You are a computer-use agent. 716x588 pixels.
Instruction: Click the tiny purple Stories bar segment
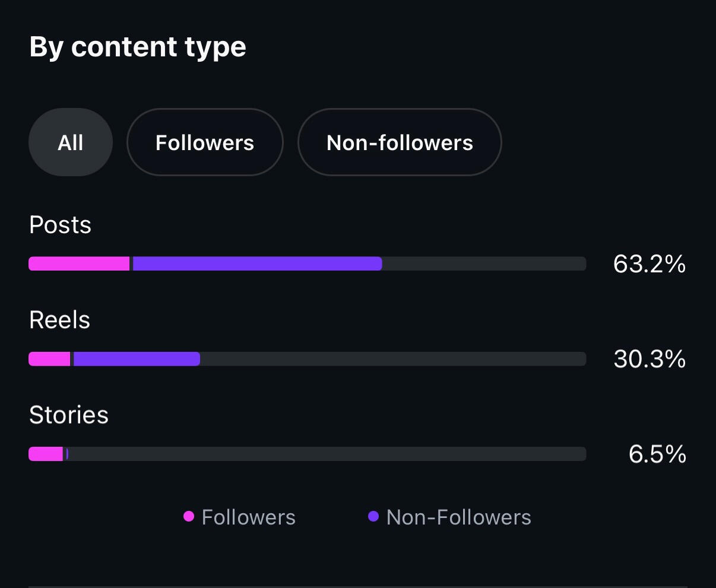[x=66, y=454]
